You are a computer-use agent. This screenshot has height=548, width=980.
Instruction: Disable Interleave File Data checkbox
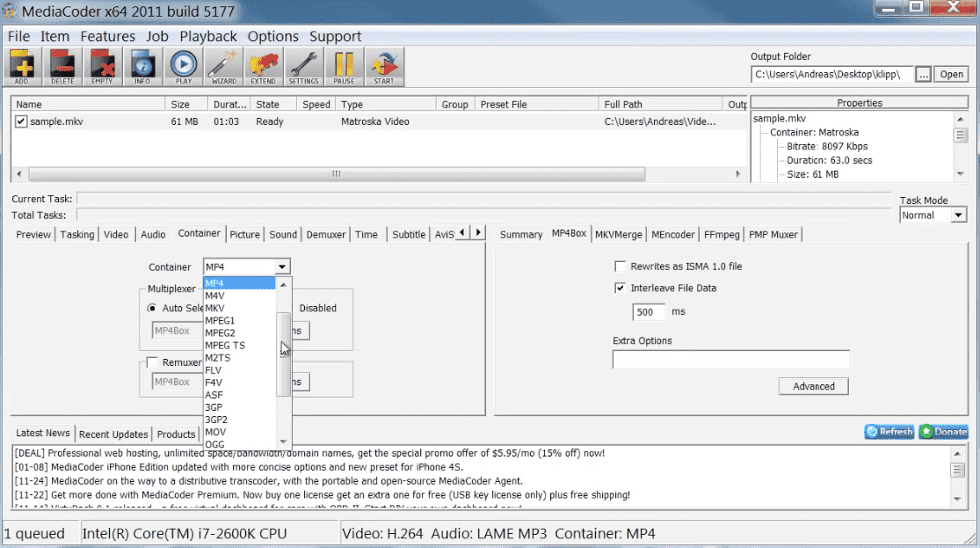tap(620, 288)
